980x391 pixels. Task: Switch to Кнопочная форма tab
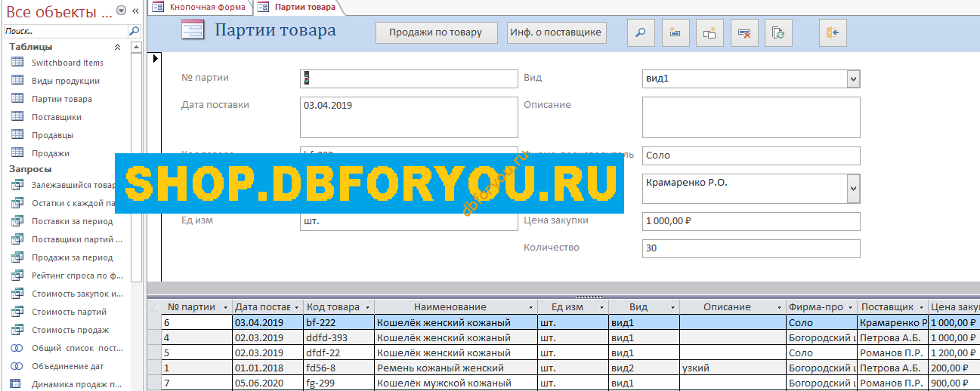199,7
